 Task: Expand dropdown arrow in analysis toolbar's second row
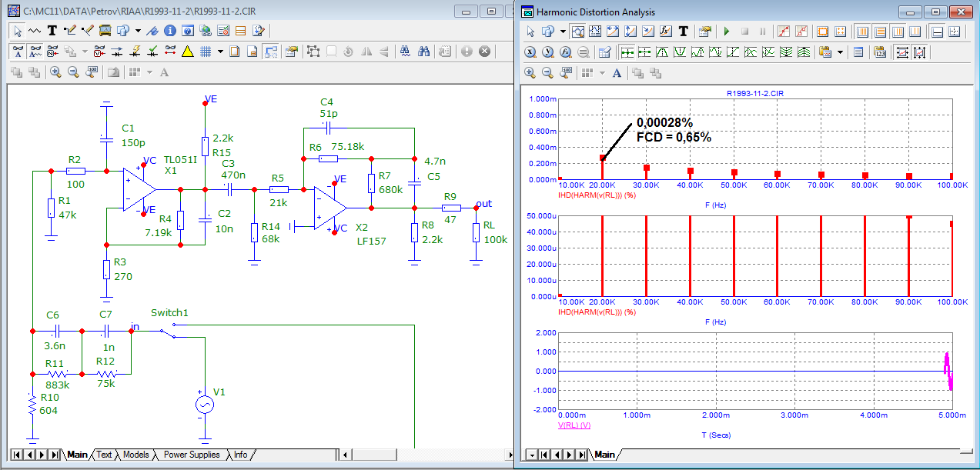pos(840,52)
